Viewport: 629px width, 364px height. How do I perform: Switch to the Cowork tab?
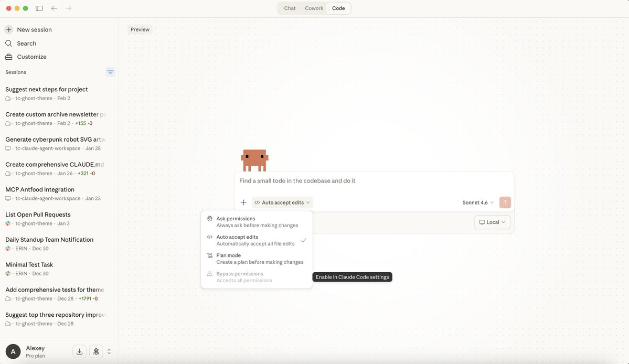tap(314, 8)
